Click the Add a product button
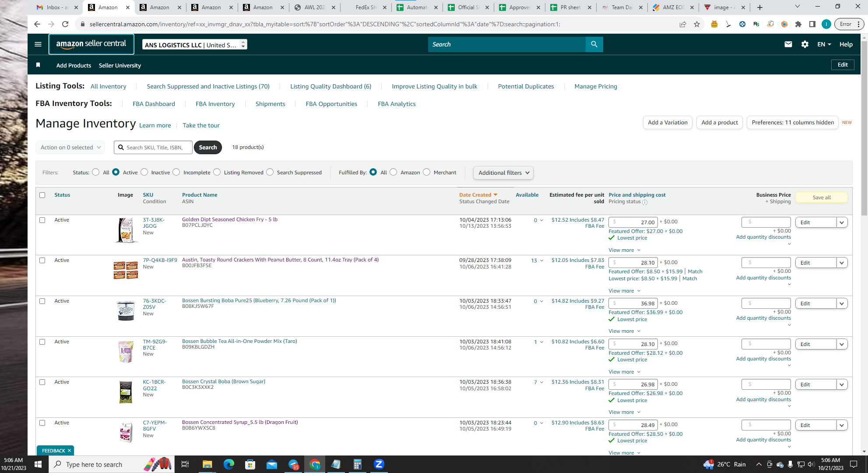868x473 pixels. coord(719,122)
